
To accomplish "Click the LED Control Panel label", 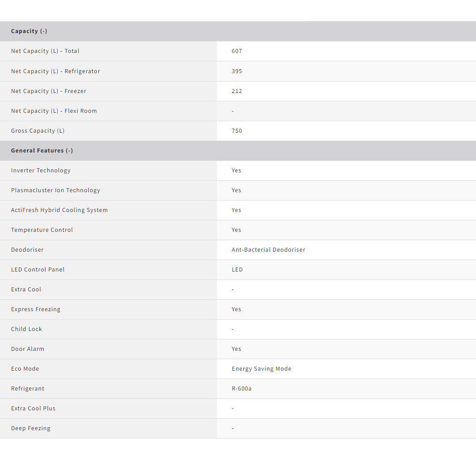I will [x=37, y=270].
